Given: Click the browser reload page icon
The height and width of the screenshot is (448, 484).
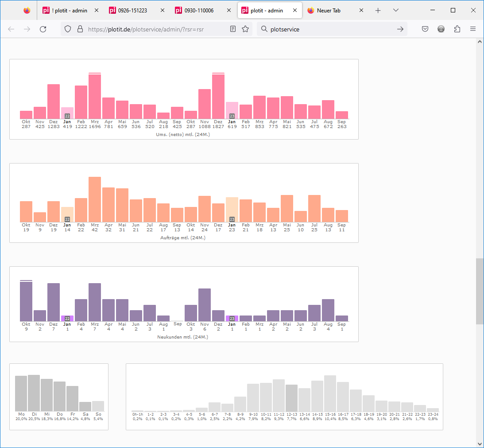Looking at the screenshot, I should (43, 29).
